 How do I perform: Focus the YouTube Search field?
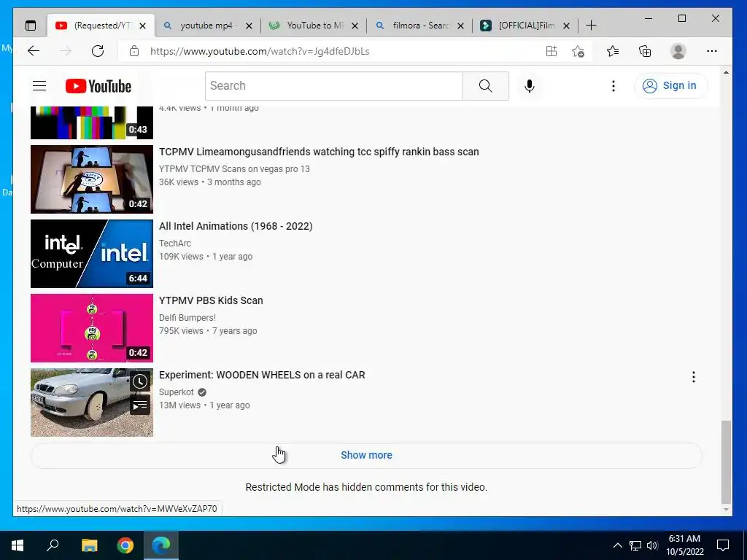coord(334,86)
